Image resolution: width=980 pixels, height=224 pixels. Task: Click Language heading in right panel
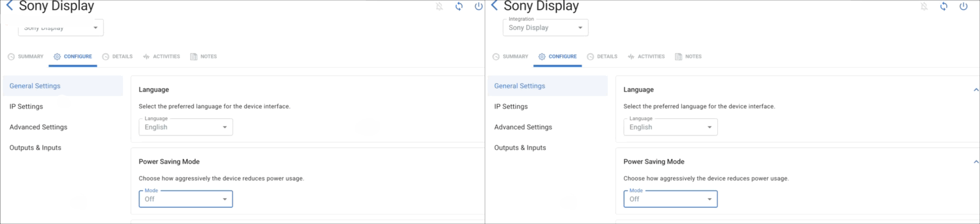(638, 90)
